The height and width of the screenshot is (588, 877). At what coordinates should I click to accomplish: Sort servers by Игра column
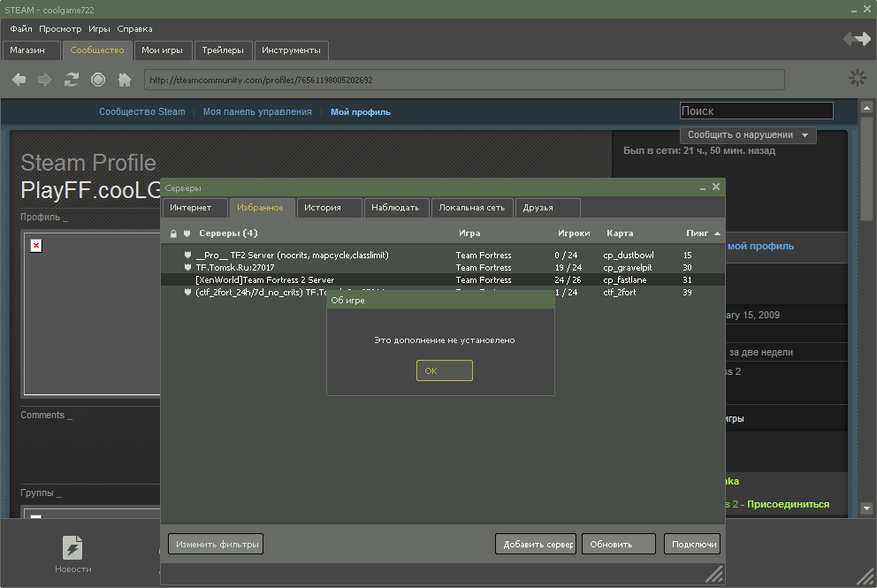(469, 233)
